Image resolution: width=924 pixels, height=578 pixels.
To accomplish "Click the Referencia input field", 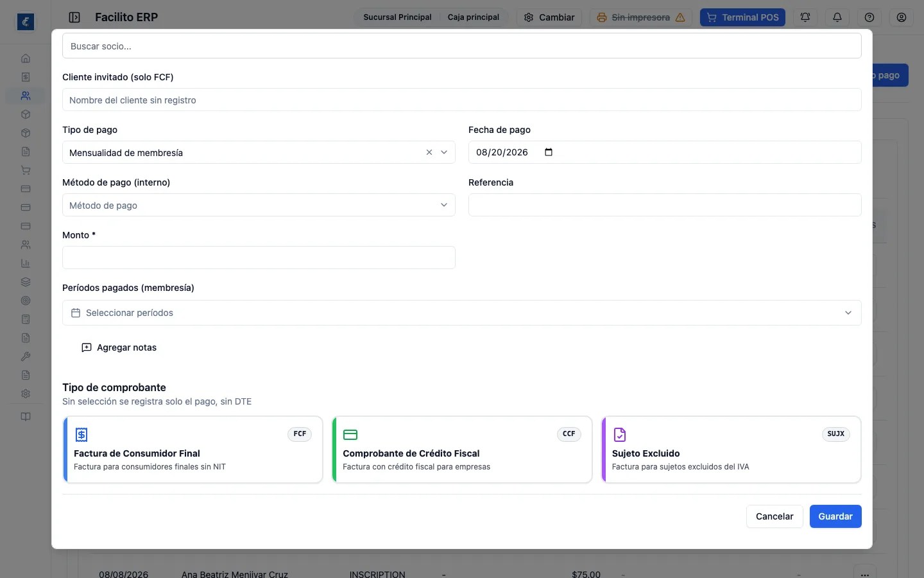I will (x=665, y=205).
